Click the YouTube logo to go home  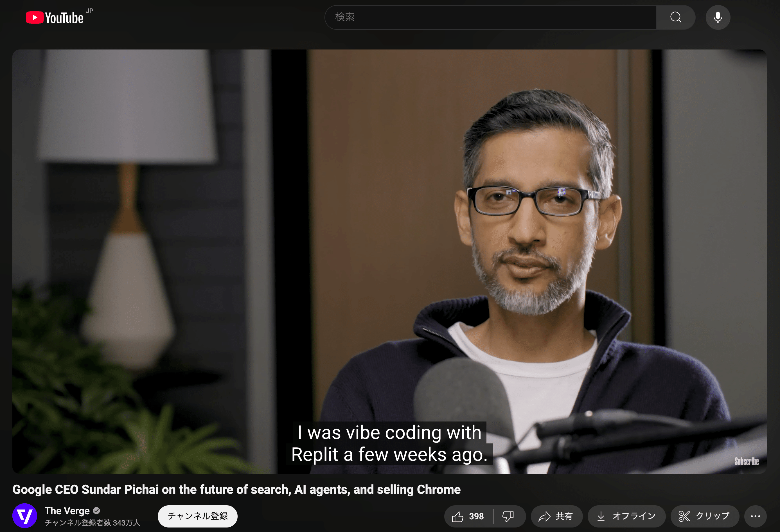click(x=55, y=17)
